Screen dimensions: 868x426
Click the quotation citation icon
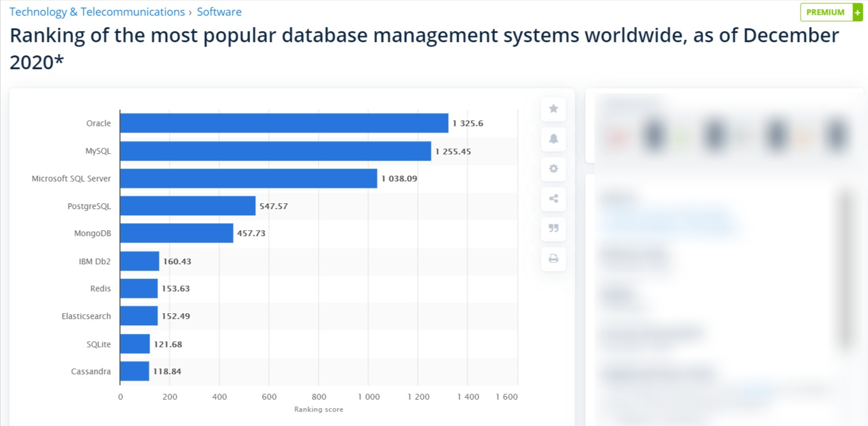tap(554, 229)
